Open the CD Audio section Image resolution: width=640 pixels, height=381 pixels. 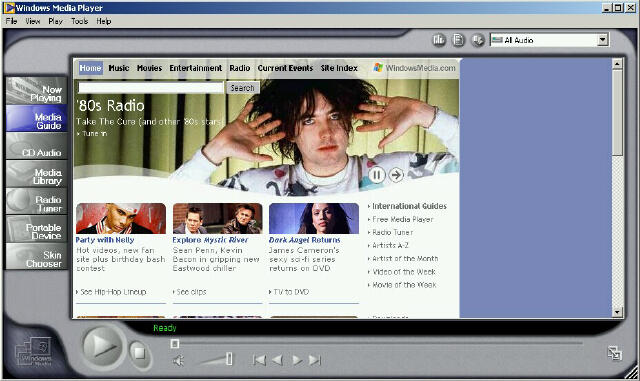click(37, 146)
